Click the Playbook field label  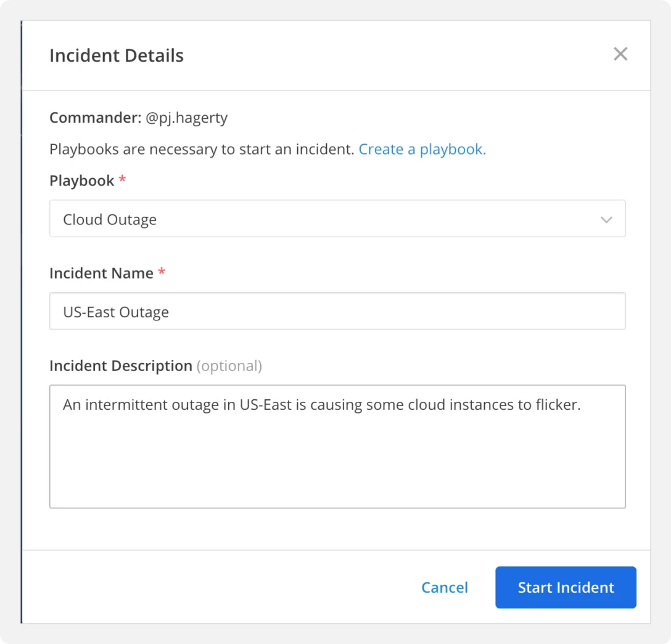tap(82, 181)
